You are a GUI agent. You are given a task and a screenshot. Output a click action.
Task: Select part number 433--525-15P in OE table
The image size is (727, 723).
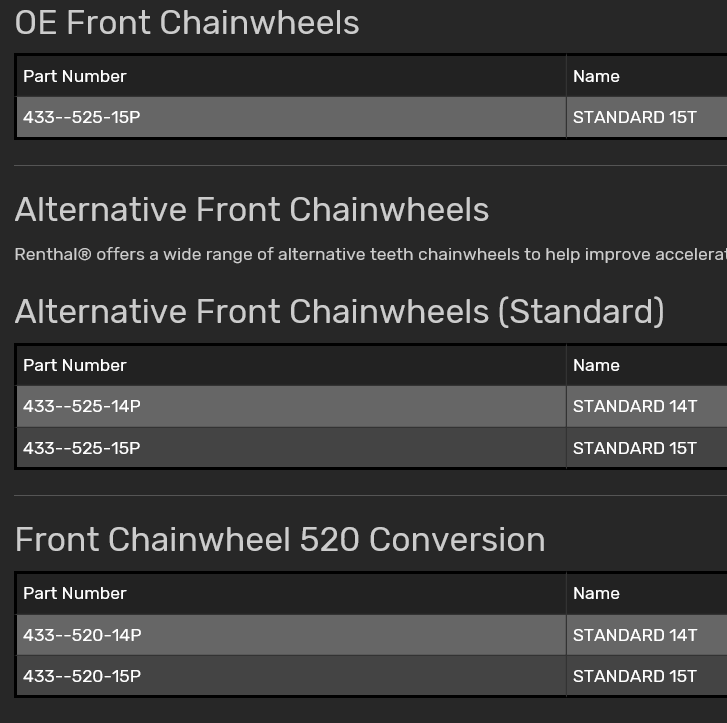point(82,117)
